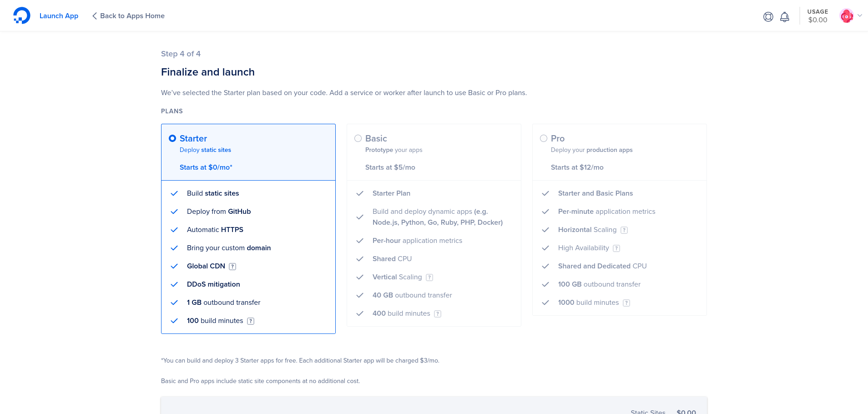Image resolution: width=868 pixels, height=414 pixels.
Task: Select the Starter plan radio button
Action: point(172,138)
